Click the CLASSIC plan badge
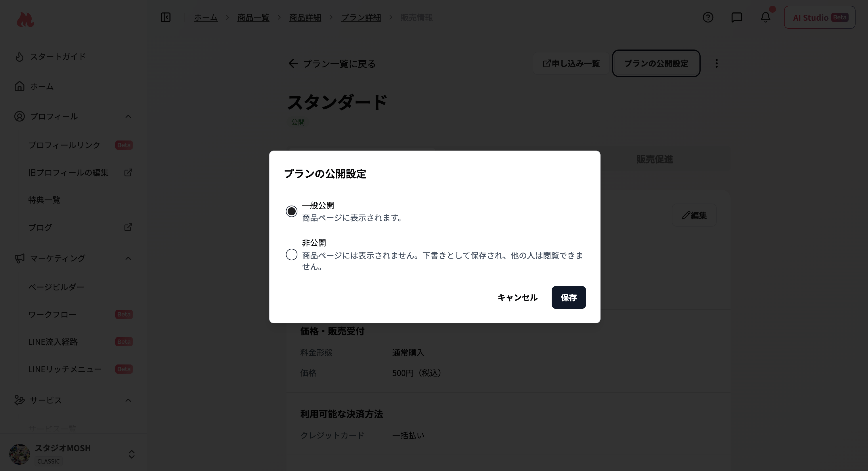Image resolution: width=868 pixels, height=471 pixels. point(48,461)
